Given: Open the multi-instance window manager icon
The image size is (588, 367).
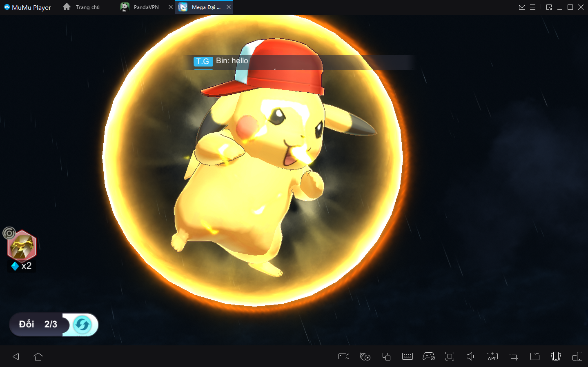Looking at the screenshot, I should [386, 356].
